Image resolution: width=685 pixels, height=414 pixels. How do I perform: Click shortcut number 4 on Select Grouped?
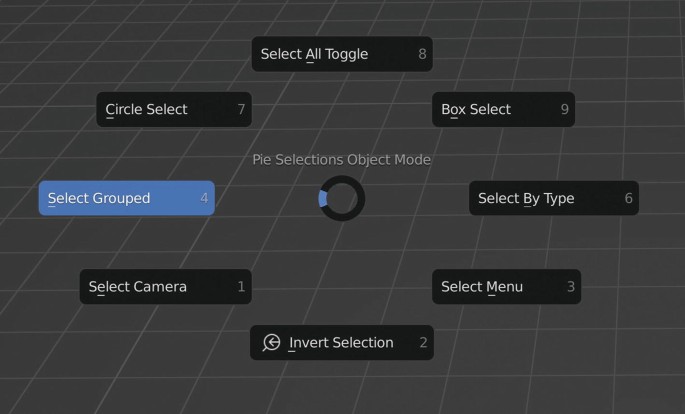pyautogui.click(x=204, y=198)
